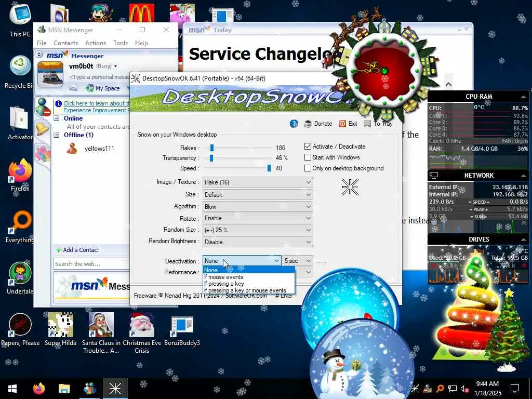This screenshot has width=532, height=399.
Task: Open the Recycle Bin desktop icon
Action: (19, 72)
